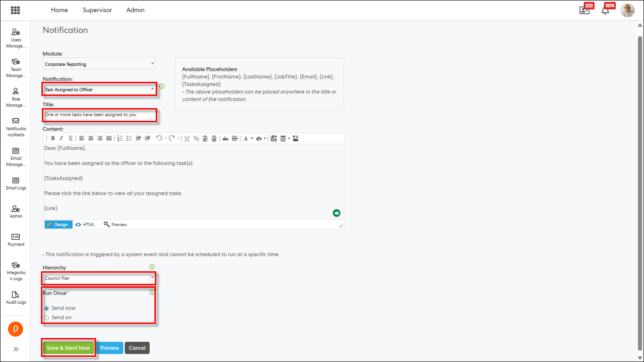Open the Supervisor menu
The width and height of the screenshot is (644, 362).
[97, 10]
